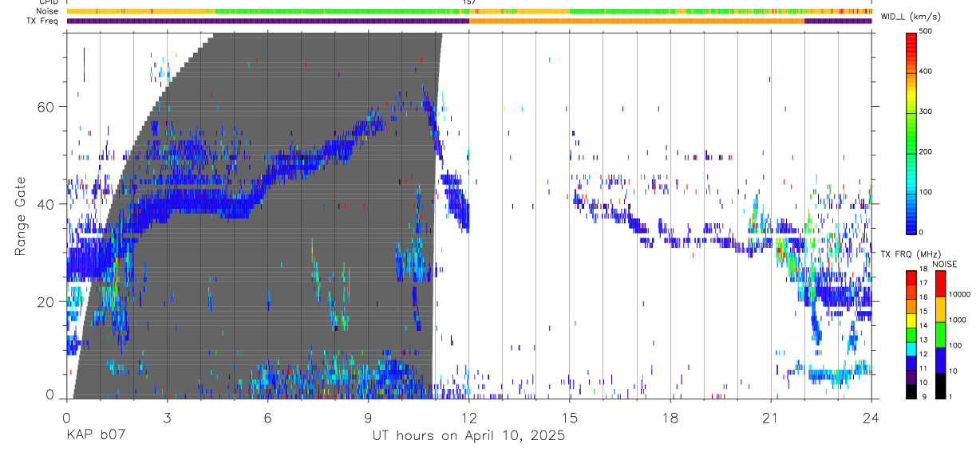Click the 200 tick on the width scale
The image size is (980, 452).
pyautogui.click(x=927, y=152)
